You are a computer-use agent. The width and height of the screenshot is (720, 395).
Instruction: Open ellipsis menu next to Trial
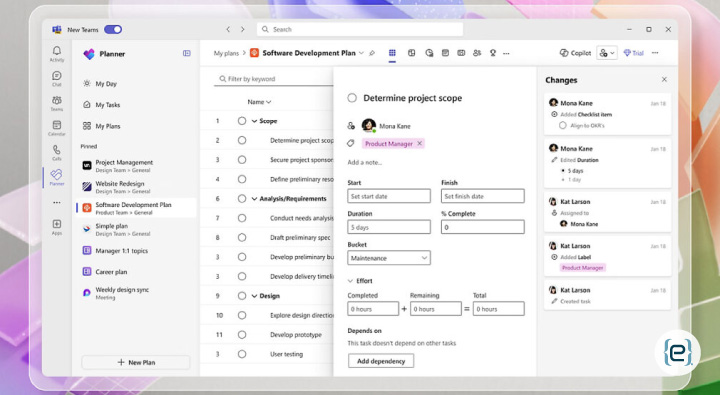[x=655, y=53]
